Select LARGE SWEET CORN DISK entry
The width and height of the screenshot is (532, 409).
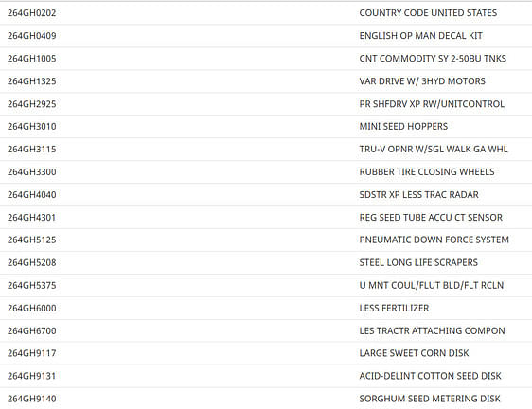414,353
